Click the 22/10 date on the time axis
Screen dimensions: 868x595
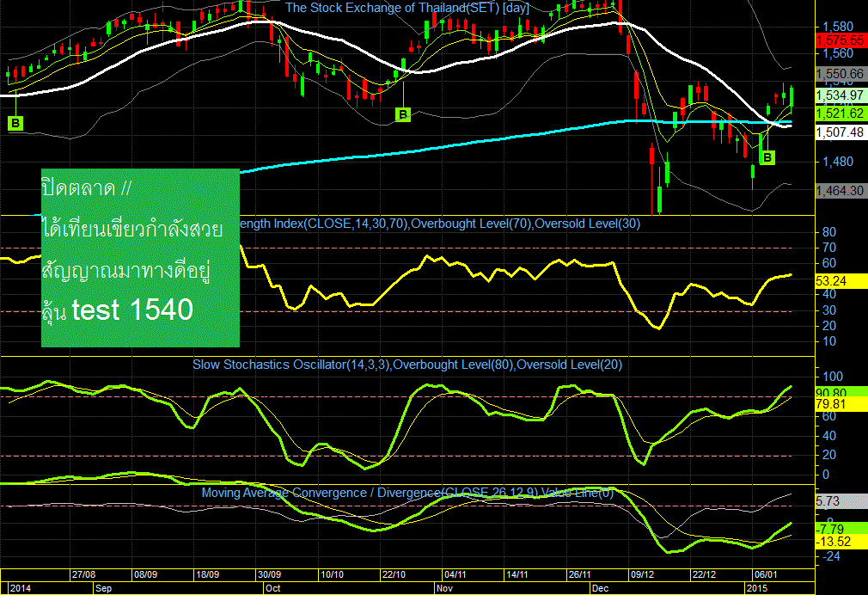(394, 574)
